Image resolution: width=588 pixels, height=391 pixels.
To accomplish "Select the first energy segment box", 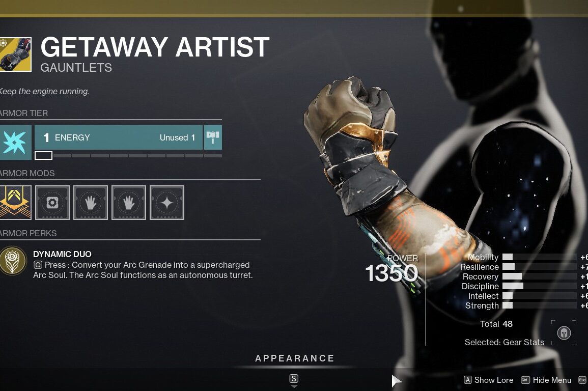I will (x=43, y=155).
